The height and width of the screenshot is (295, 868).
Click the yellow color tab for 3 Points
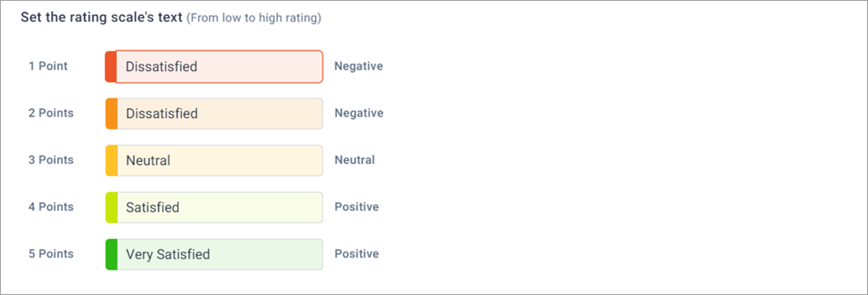tap(111, 161)
